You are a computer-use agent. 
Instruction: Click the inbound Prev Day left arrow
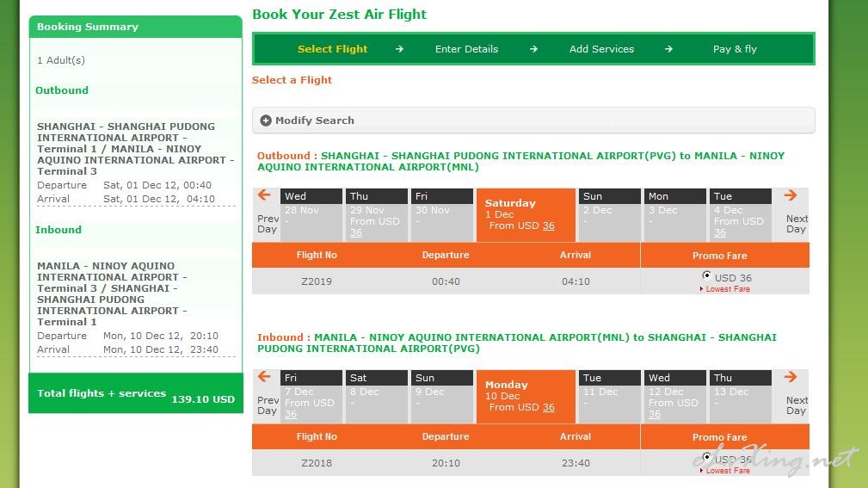pos(264,377)
